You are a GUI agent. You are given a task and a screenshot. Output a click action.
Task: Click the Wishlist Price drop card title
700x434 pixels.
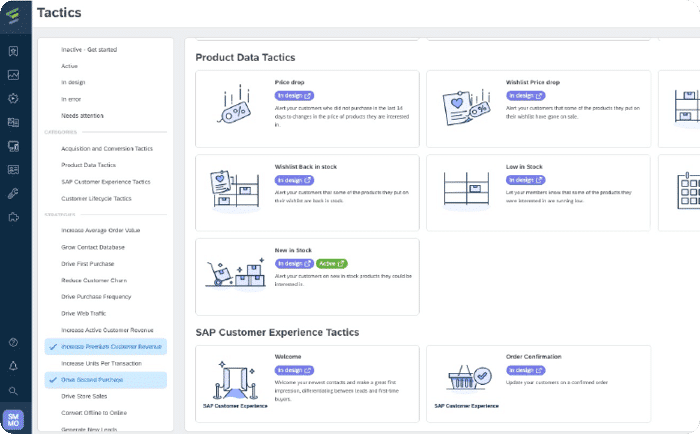533,82
